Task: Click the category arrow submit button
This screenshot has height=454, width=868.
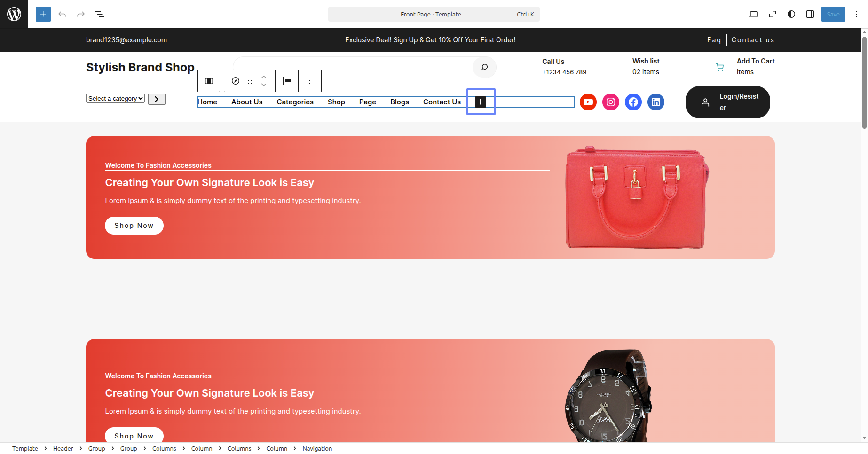Action: point(157,99)
